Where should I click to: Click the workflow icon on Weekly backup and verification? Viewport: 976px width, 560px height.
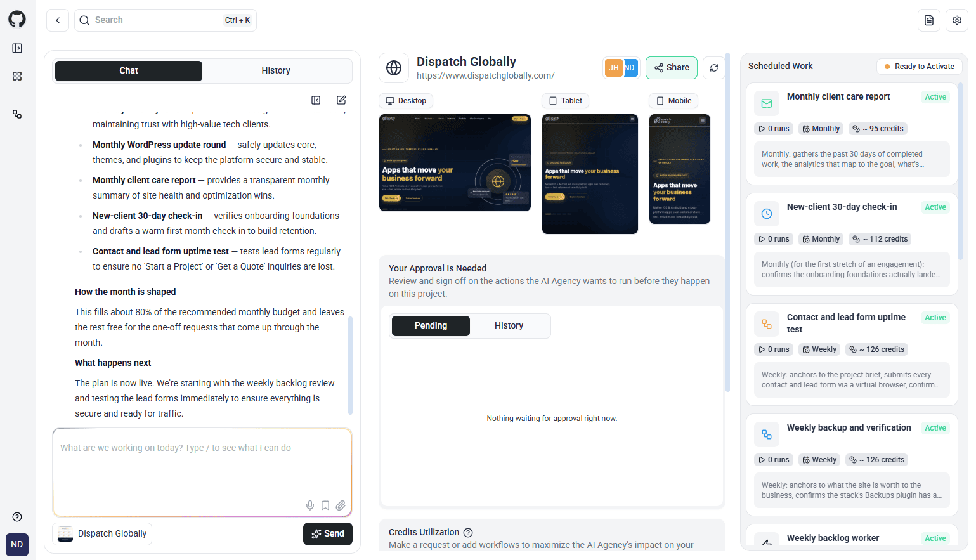[x=767, y=434]
